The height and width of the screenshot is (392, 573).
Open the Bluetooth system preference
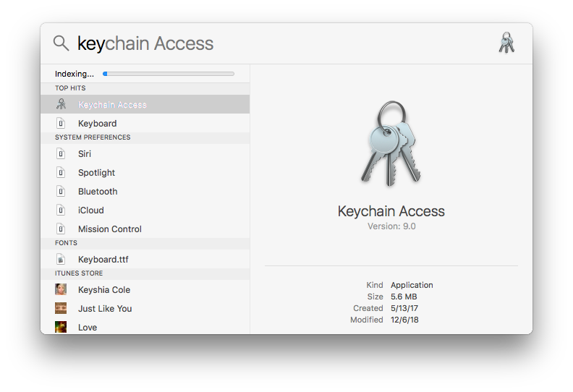[x=145, y=192]
